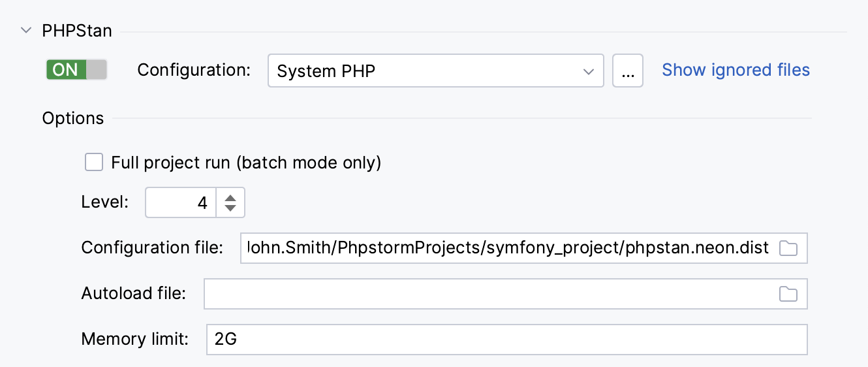Viewport: 868px width, 367px height.
Task: Click the Memory limit field showing 2G
Action: 506,340
